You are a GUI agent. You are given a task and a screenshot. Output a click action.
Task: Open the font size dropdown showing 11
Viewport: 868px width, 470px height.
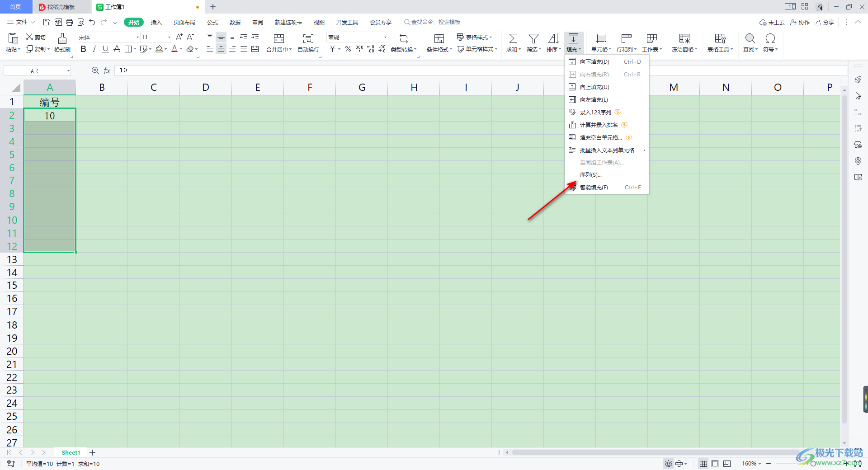[x=169, y=37]
